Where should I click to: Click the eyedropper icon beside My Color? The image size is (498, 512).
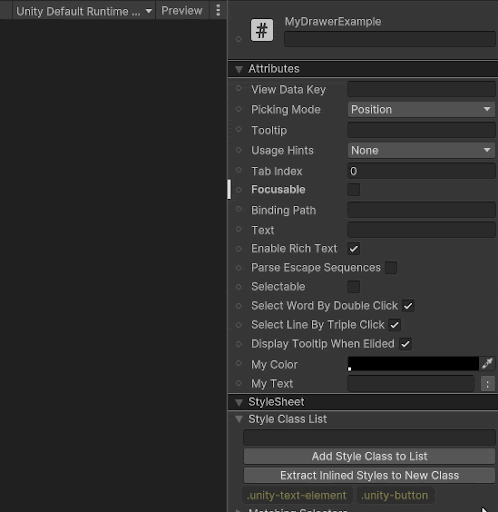[x=487, y=364]
